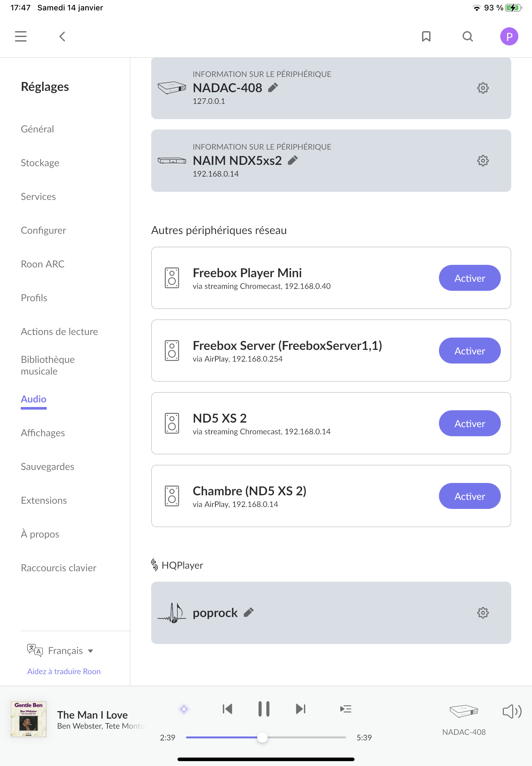The image size is (532, 766).
Task: Open search with the magnifier icon
Action: (467, 36)
